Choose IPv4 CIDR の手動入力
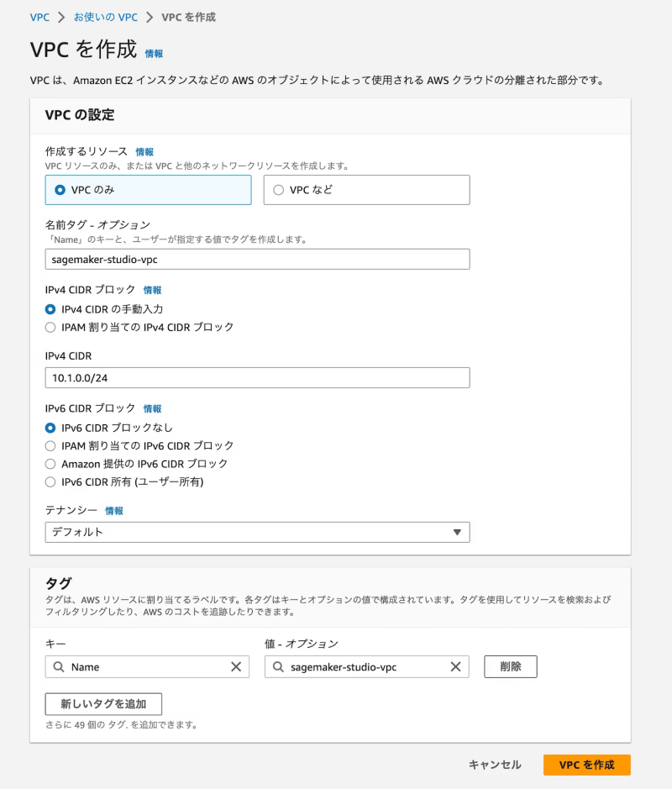This screenshot has width=672, height=789. (50, 309)
